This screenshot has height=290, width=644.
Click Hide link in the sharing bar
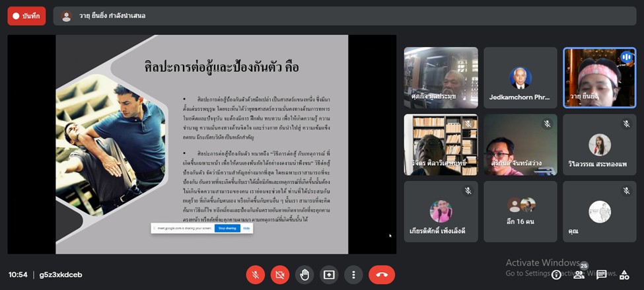tap(246, 228)
